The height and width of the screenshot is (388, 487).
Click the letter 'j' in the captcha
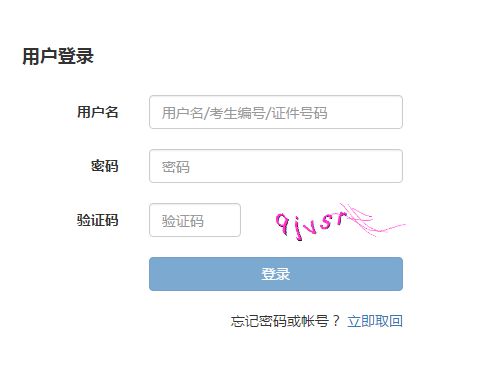pos(298,229)
